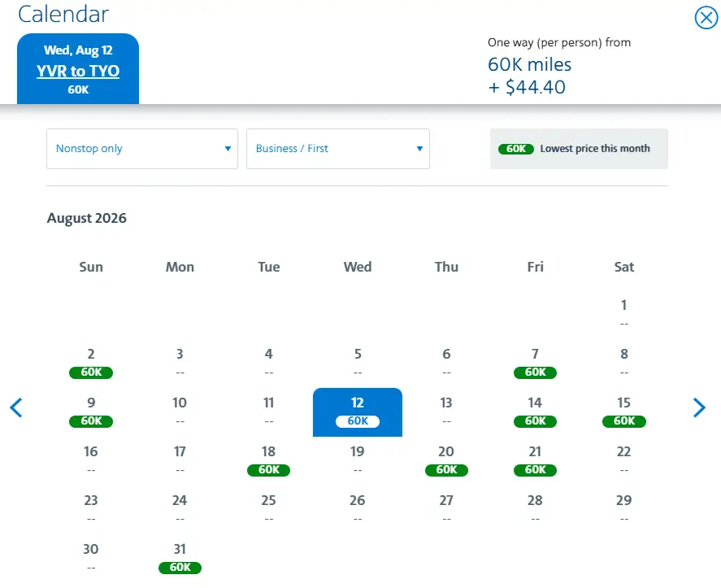721x588 pixels.
Task: Click the Lowest price this month legend
Action: [579, 149]
